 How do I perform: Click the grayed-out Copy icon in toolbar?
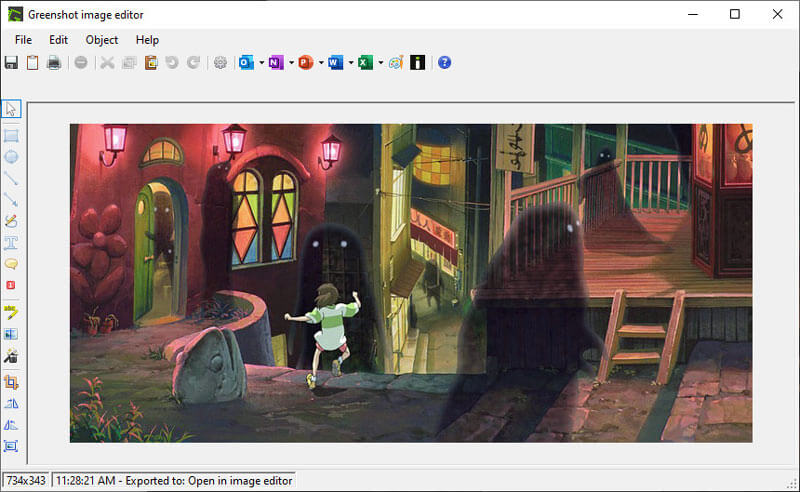pos(129,63)
